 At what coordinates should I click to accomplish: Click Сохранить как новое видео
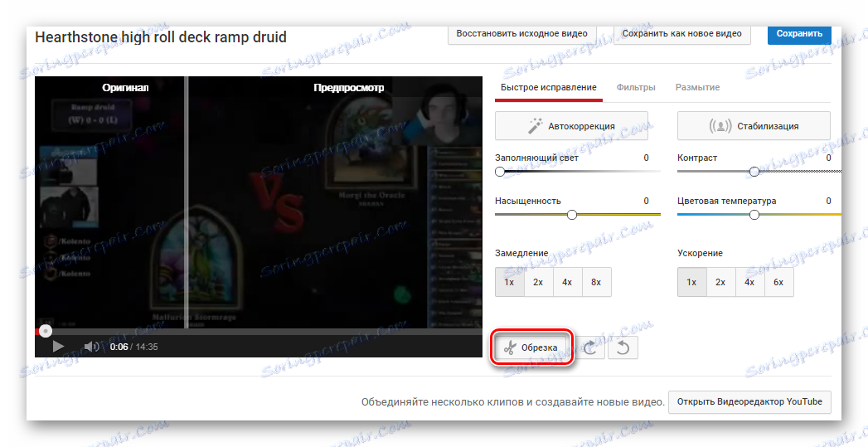682,34
